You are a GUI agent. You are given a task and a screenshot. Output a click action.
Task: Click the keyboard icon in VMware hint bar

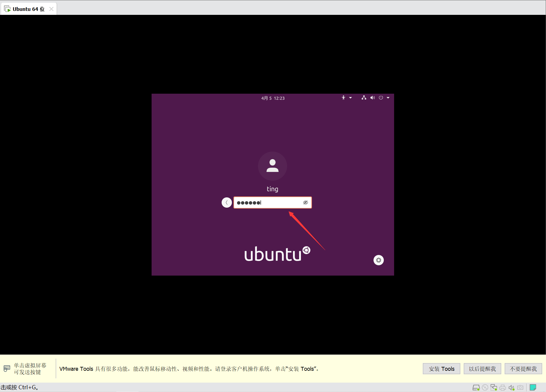7,369
